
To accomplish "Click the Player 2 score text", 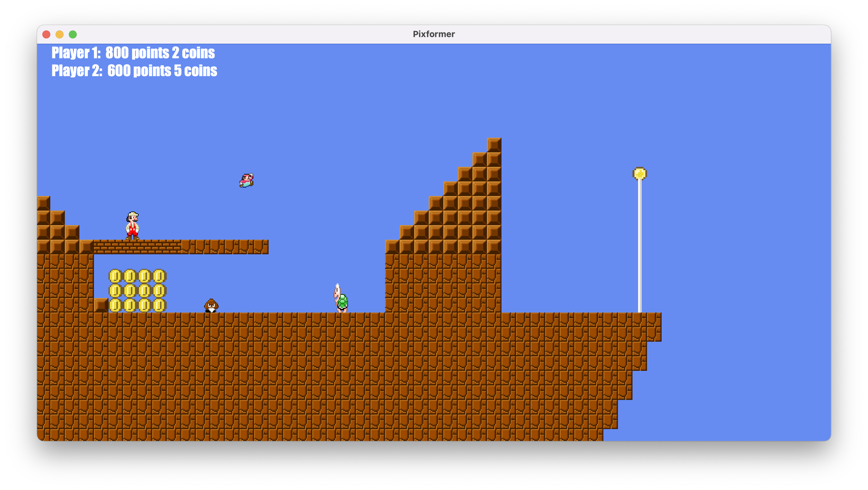I will 134,71.
